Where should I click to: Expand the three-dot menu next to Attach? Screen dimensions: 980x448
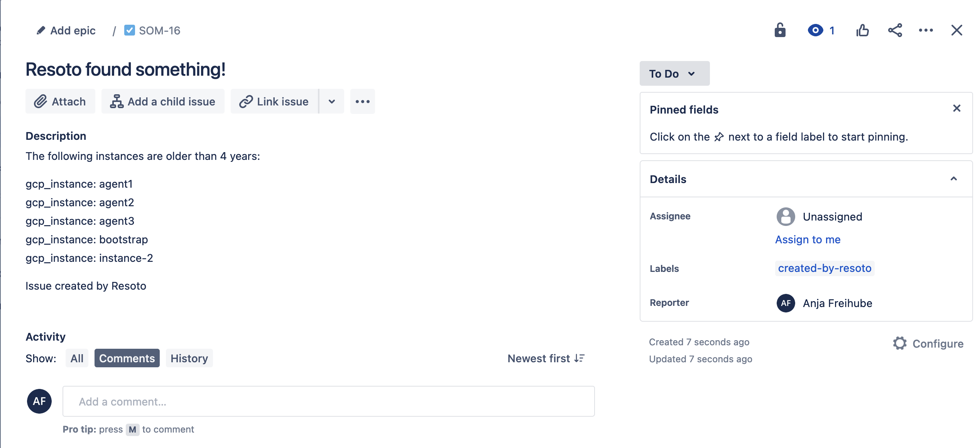pos(362,101)
